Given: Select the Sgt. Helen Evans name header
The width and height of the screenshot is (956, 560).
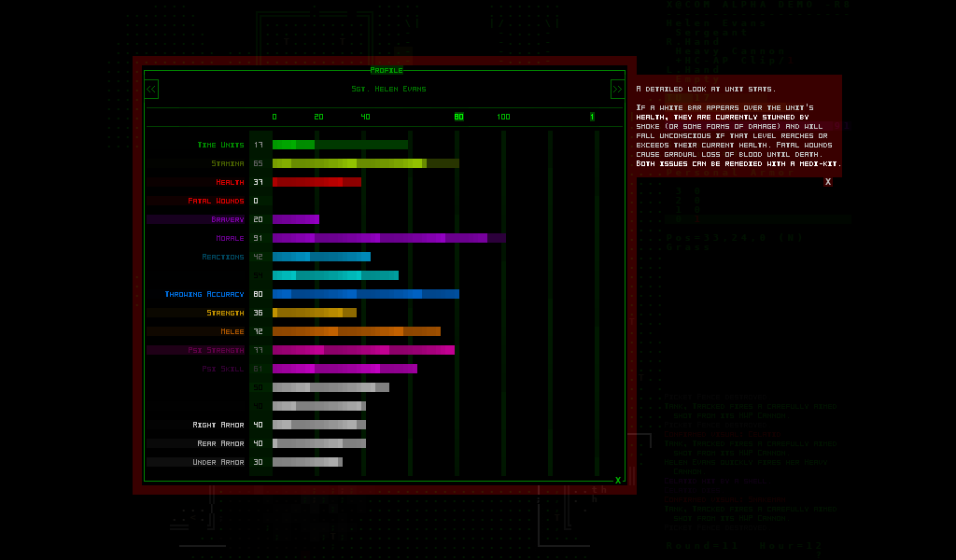Looking at the screenshot, I should [388, 89].
